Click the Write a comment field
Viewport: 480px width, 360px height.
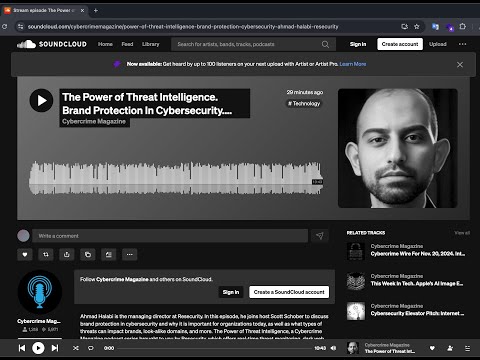click(x=170, y=236)
